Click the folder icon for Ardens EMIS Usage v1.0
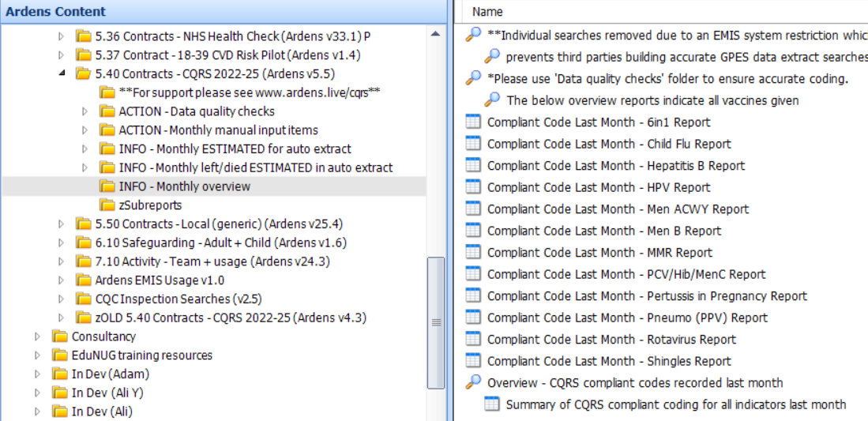The height and width of the screenshot is (421, 868). [x=84, y=280]
